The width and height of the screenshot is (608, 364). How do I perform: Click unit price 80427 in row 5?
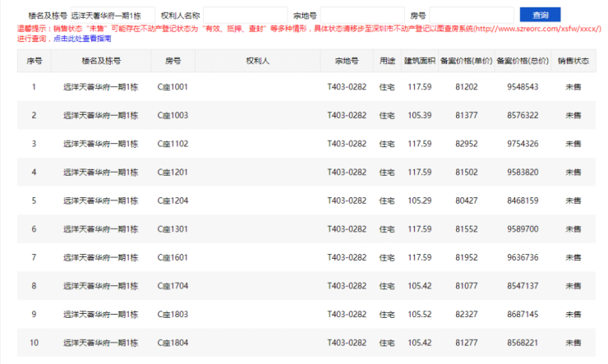(466, 200)
